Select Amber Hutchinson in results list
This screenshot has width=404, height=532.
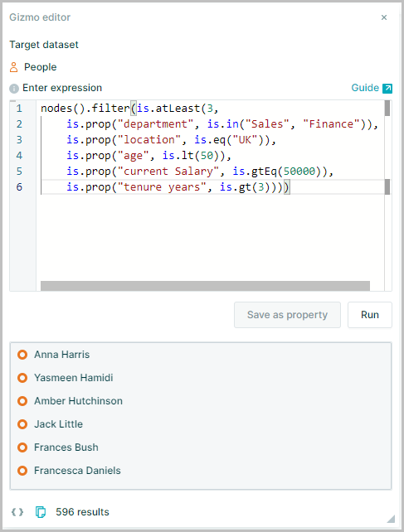tap(78, 401)
